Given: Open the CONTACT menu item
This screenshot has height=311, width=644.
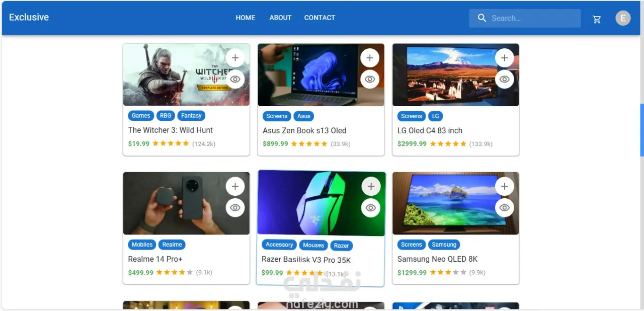Looking at the screenshot, I should click(319, 18).
